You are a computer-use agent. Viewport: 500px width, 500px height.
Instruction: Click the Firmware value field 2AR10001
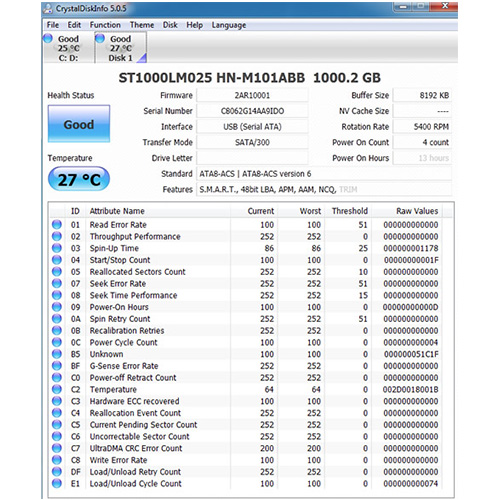pyautogui.click(x=252, y=95)
